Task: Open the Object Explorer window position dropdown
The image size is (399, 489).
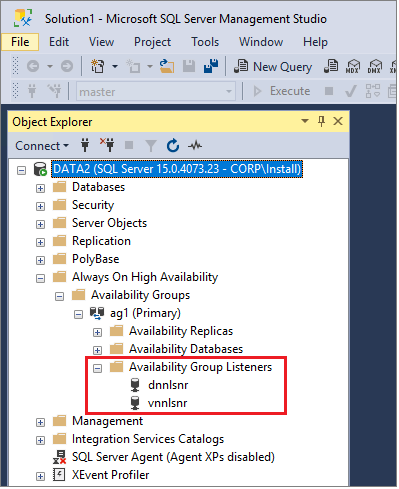Action: pos(305,121)
